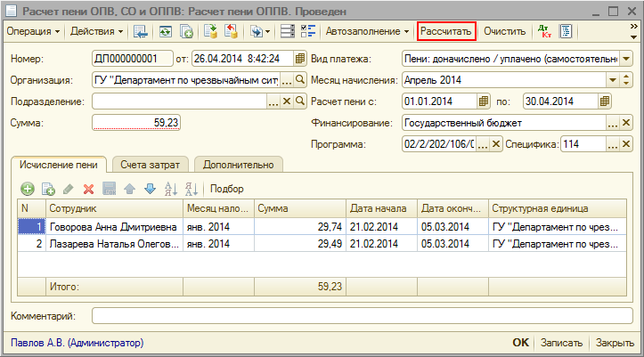This screenshot has height=357, width=644.
Task: Click the Записать button
Action: (x=561, y=343)
